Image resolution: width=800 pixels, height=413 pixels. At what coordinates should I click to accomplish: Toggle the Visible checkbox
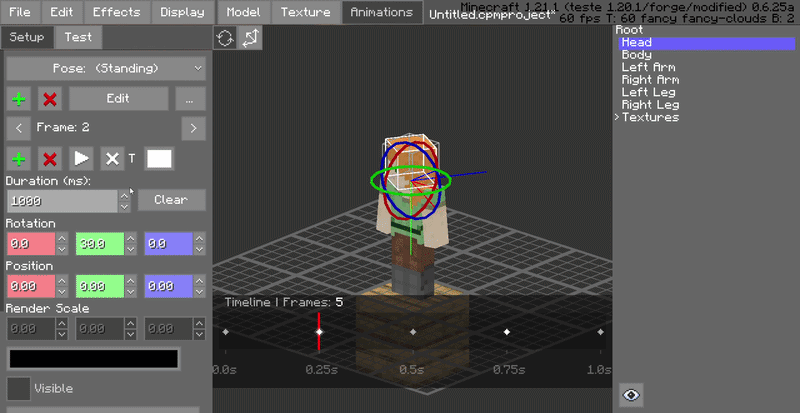[x=18, y=388]
